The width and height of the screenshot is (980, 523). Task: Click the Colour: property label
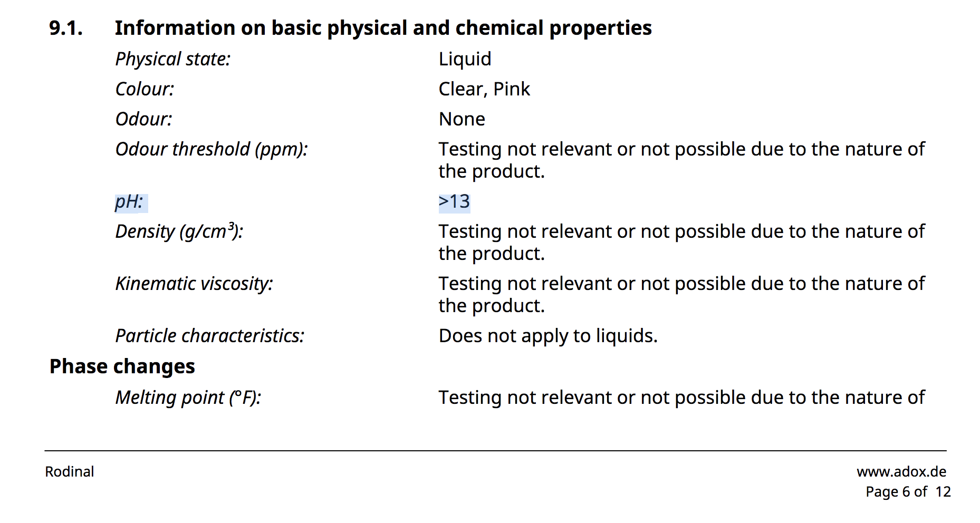click(x=145, y=89)
